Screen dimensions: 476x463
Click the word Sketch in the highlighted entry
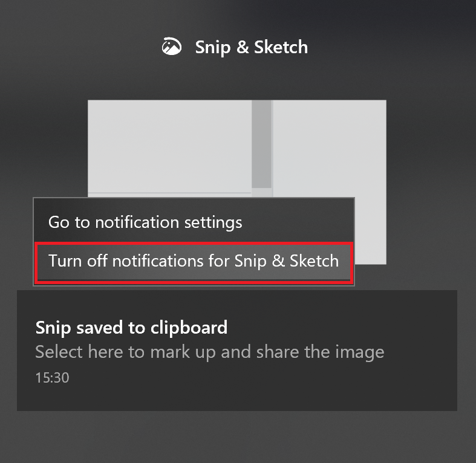[314, 261]
